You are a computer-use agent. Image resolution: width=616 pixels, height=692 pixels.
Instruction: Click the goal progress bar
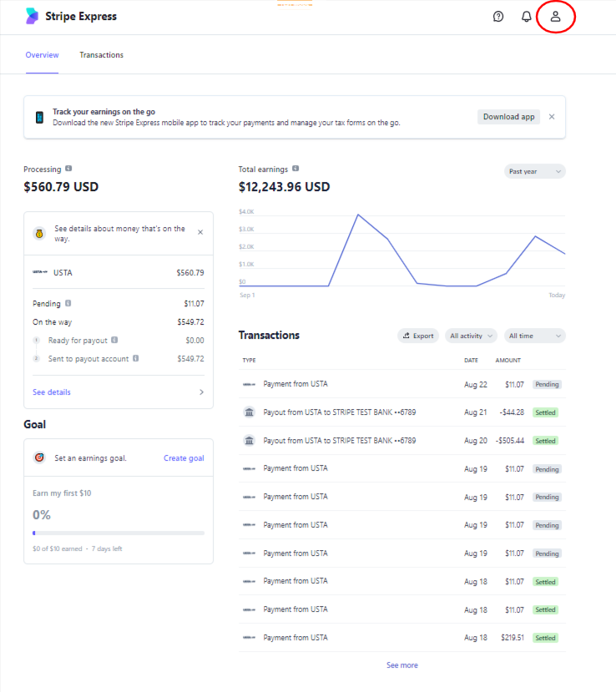(119, 533)
